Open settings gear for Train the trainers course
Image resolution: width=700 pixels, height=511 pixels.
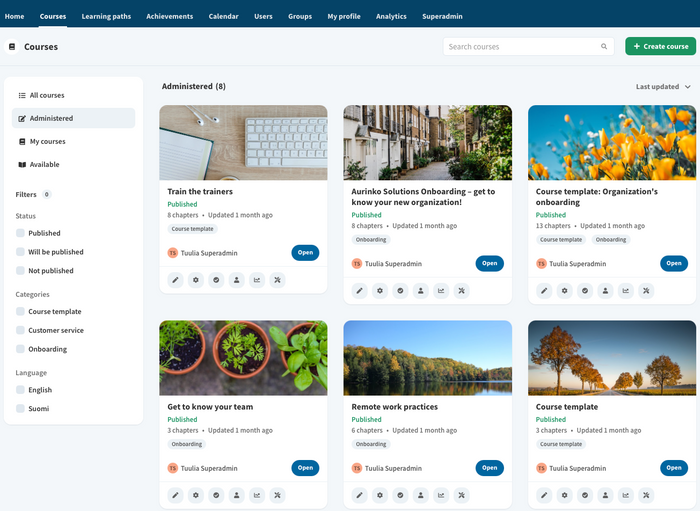point(196,280)
